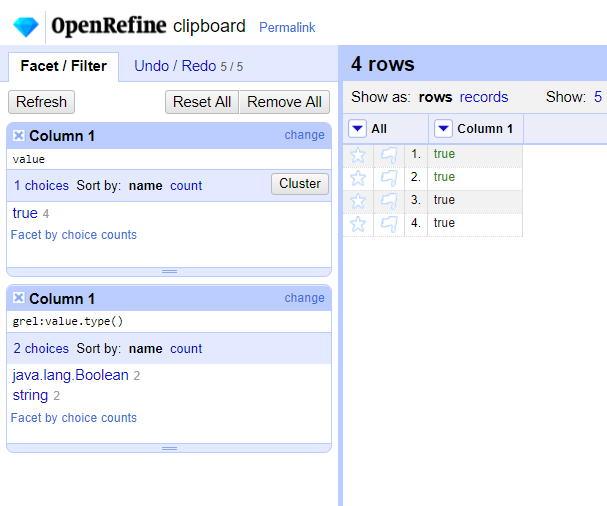607x506 pixels.
Task: Click the Refresh button
Action: [41, 102]
